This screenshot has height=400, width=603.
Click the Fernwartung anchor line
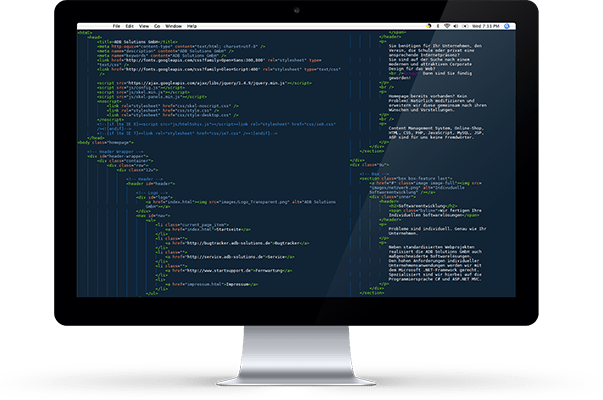229,271
